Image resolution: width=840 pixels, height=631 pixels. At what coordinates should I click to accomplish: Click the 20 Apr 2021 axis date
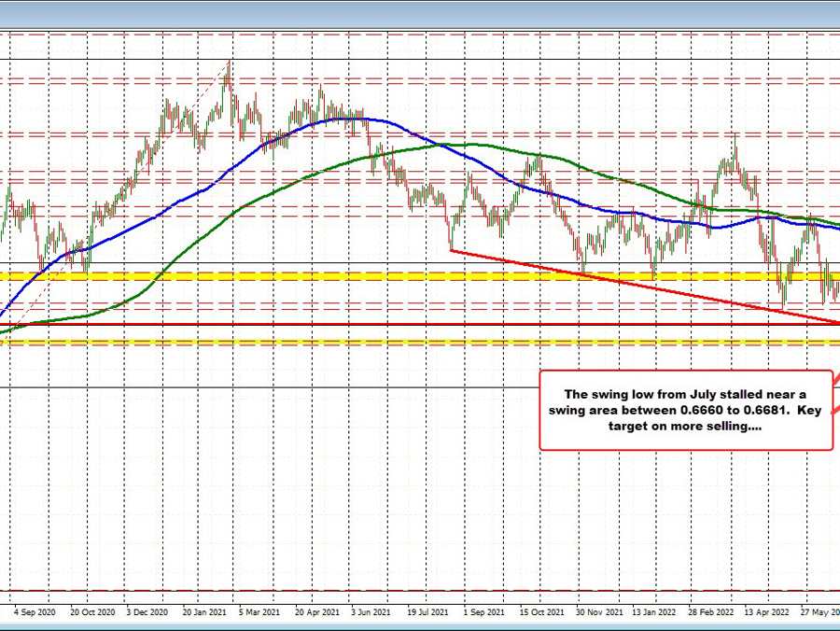[316, 613]
